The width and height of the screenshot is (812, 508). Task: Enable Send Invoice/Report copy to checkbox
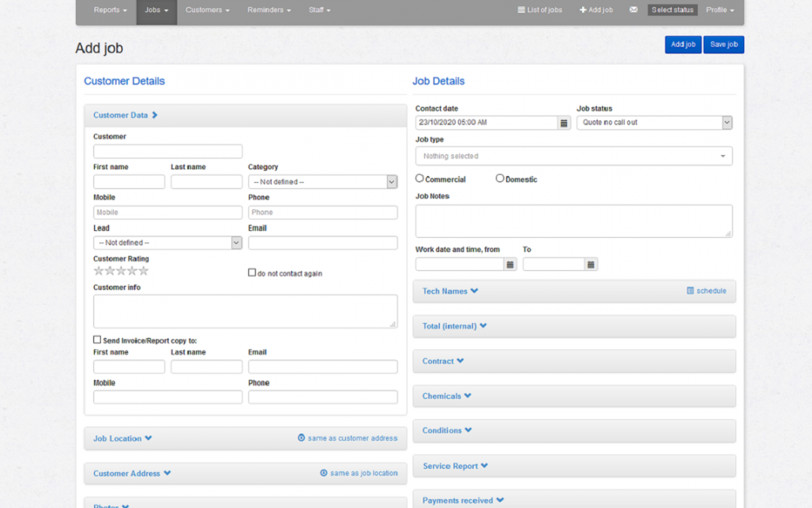[x=97, y=340]
